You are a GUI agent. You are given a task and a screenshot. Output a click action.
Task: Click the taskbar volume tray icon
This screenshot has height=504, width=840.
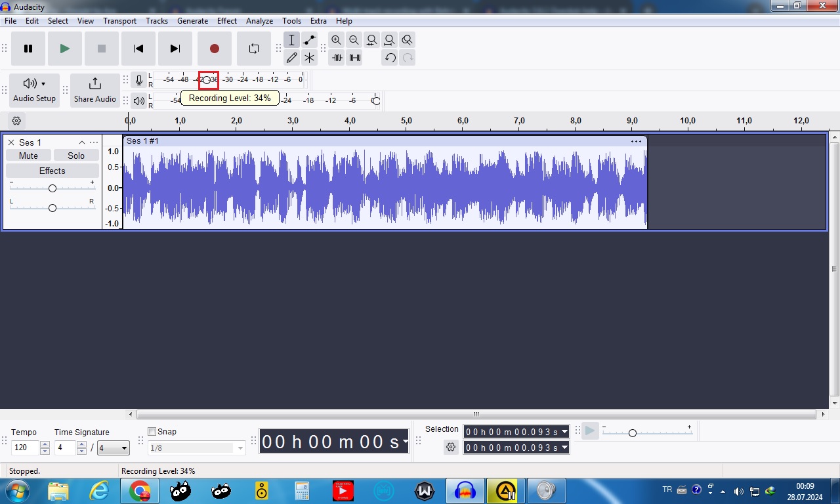[739, 492]
